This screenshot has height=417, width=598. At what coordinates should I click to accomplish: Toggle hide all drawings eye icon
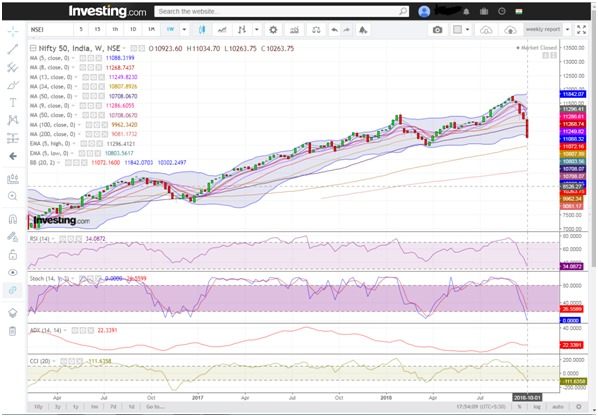tap(13, 272)
